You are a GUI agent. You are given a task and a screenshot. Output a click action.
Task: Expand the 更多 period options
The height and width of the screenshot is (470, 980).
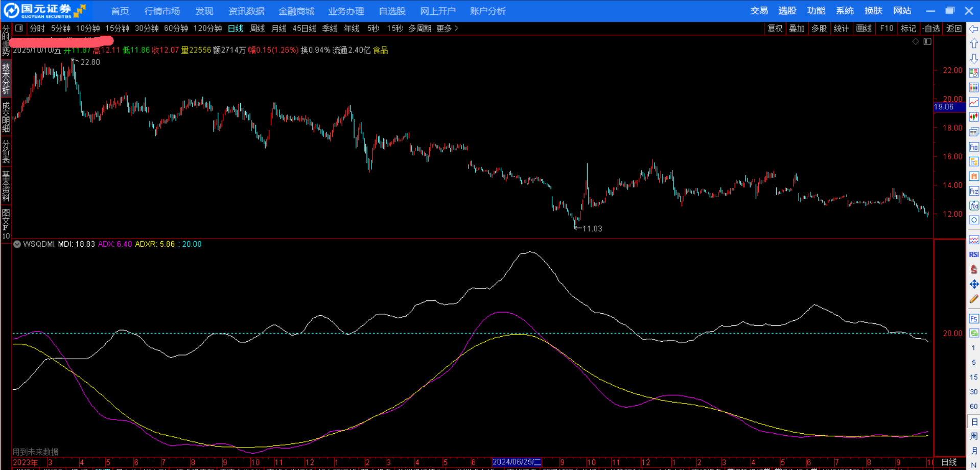click(x=447, y=29)
